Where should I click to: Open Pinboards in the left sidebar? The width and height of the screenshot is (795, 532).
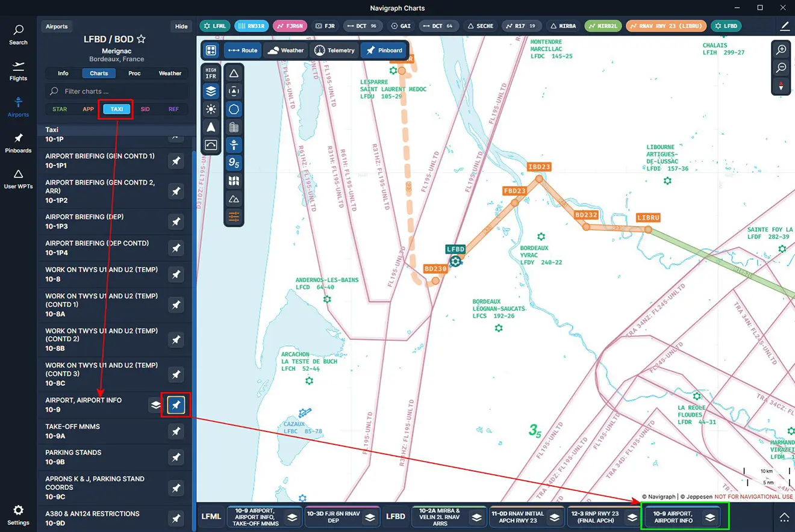[x=18, y=143]
